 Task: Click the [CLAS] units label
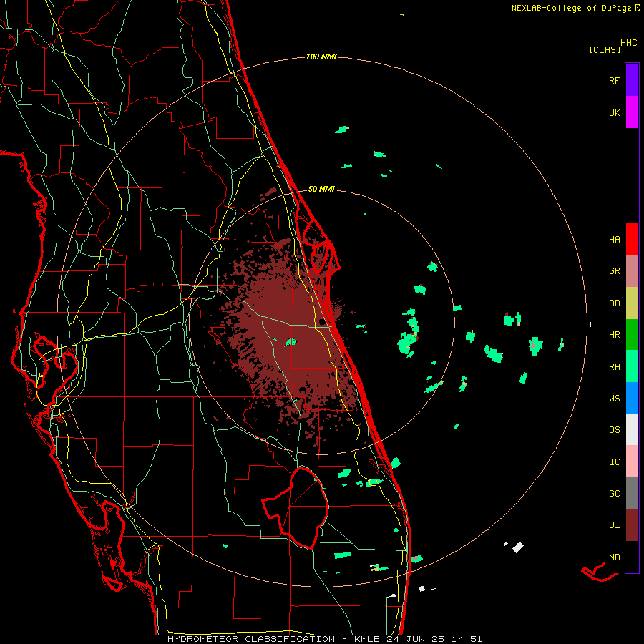point(605,49)
